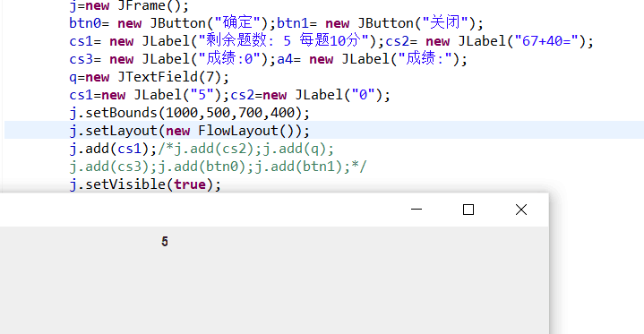Image resolution: width=644 pixels, height=334 pixels.
Task: Click the "67+40=" string literal
Action: pos(546,41)
